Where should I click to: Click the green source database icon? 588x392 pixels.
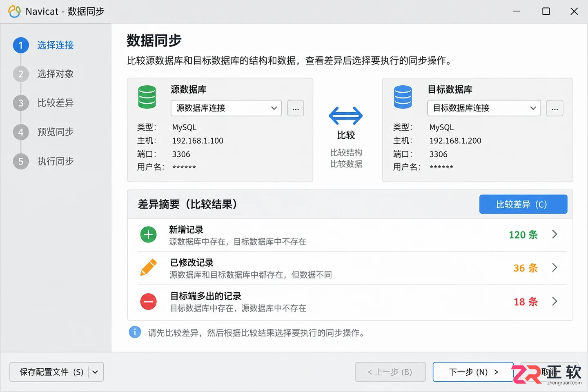click(x=147, y=97)
